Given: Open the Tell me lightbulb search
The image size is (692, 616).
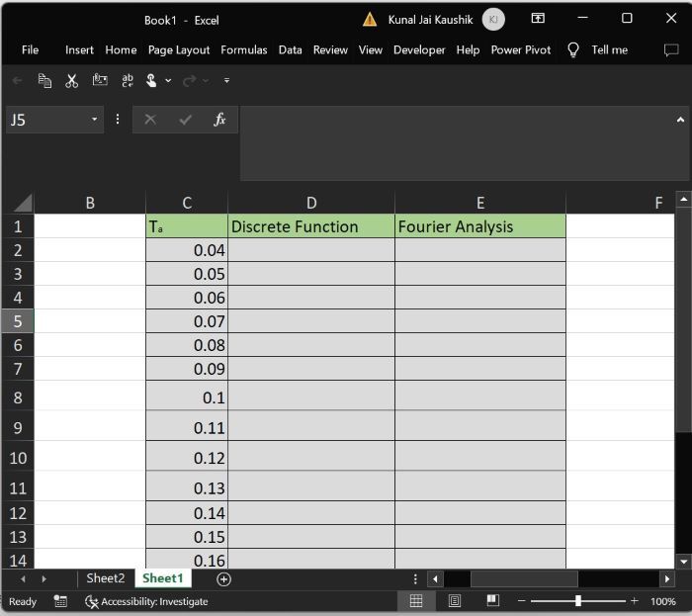Looking at the screenshot, I should point(572,49).
